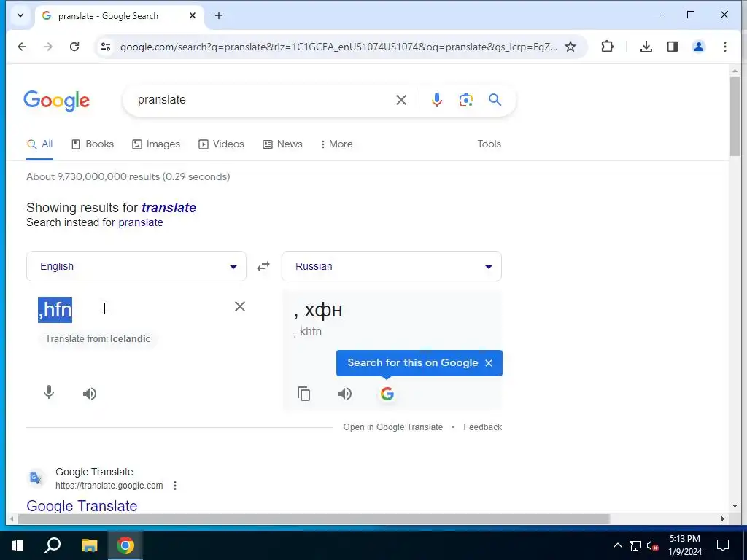The height and width of the screenshot is (560, 747).
Task: Dismiss the Search for this on Google tooltip
Action: click(488, 363)
